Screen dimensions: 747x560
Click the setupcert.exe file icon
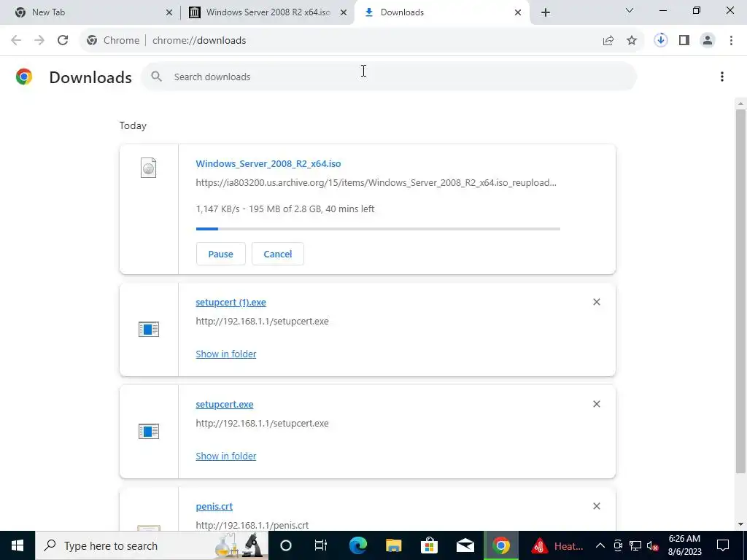coord(149,431)
